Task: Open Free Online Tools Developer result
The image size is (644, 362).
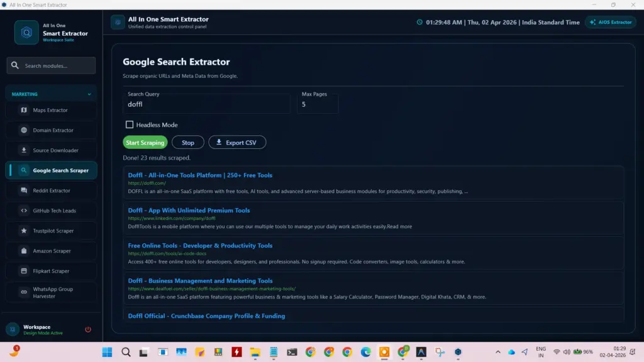Action: click(x=200, y=246)
